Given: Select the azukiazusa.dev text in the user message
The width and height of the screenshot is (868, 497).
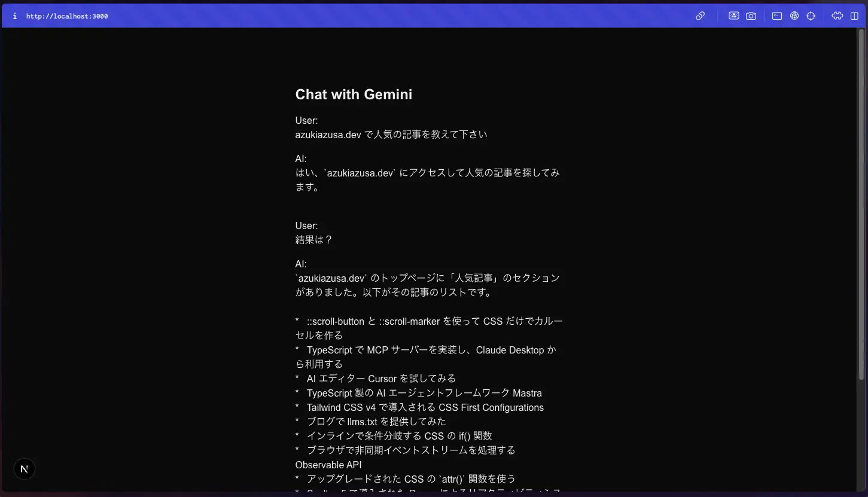Looking at the screenshot, I should (x=328, y=134).
